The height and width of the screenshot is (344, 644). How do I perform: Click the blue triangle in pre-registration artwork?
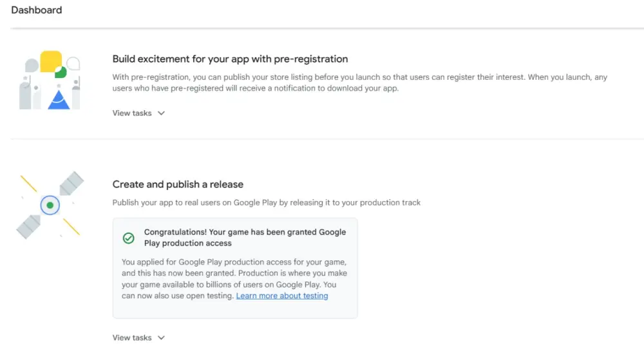[x=59, y=100]
